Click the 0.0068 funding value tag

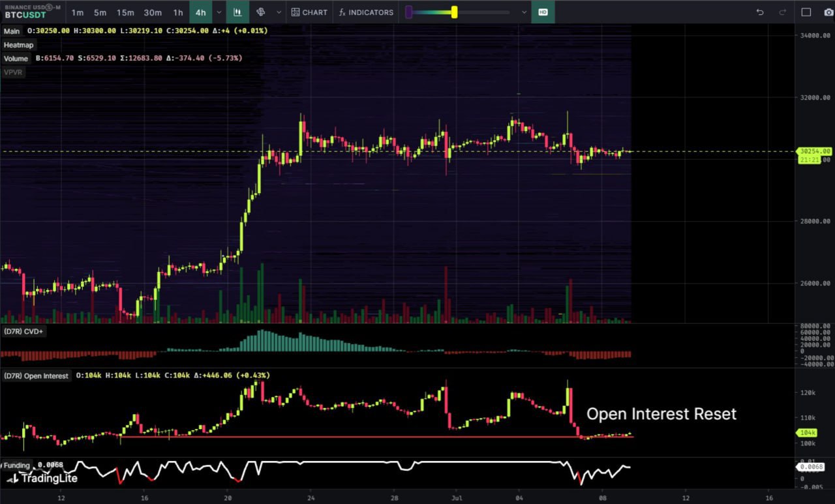[811, 467]
